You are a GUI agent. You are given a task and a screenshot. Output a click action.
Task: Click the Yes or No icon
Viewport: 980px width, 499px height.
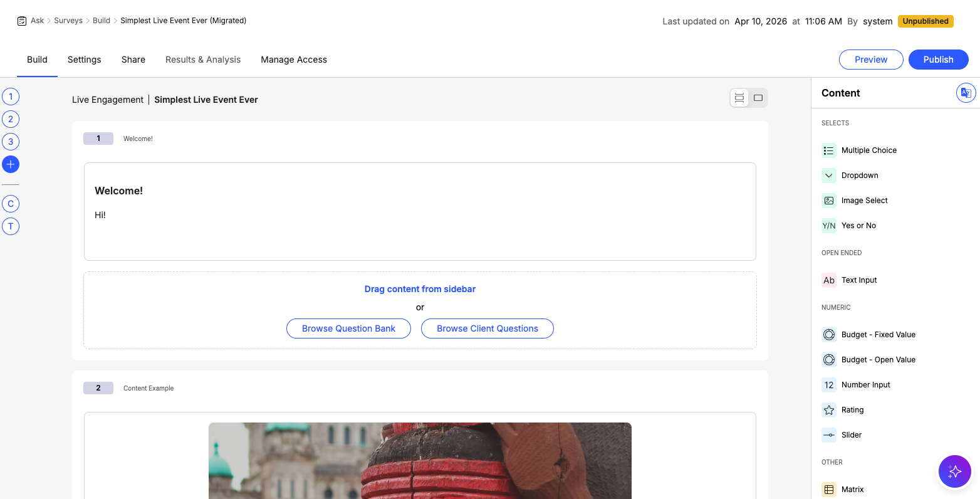[x=829, y=226]
